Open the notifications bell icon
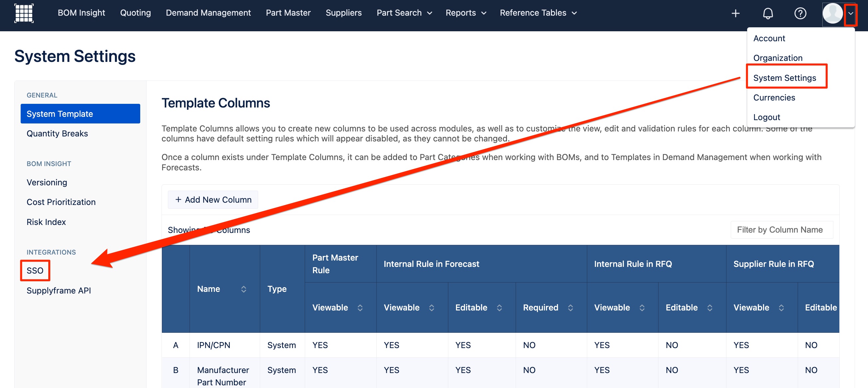The width and height of the screenshot is (868, 388). pyautogui.click(x=768, y=13)
